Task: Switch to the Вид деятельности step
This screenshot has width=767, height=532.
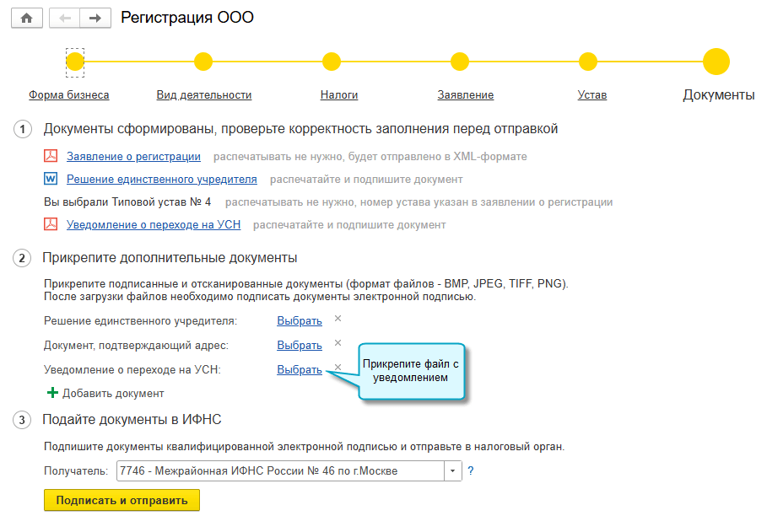Action: click(x=203, y=95)
